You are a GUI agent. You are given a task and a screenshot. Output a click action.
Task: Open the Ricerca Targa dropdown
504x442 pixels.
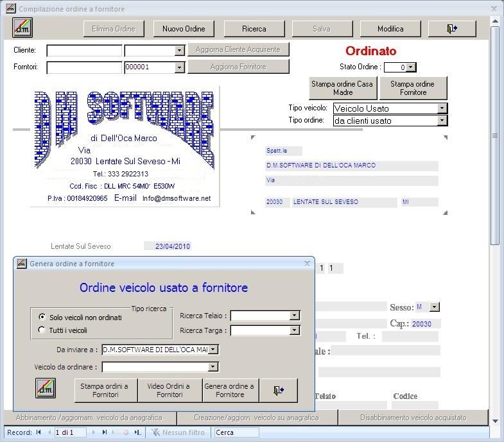point(294,330)
